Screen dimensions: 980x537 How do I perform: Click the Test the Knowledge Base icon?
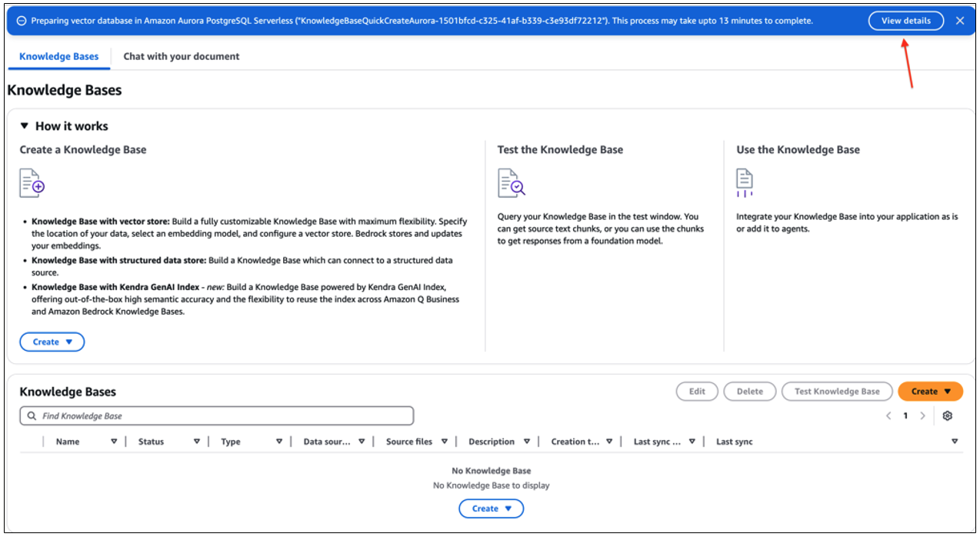pos(512,183)
